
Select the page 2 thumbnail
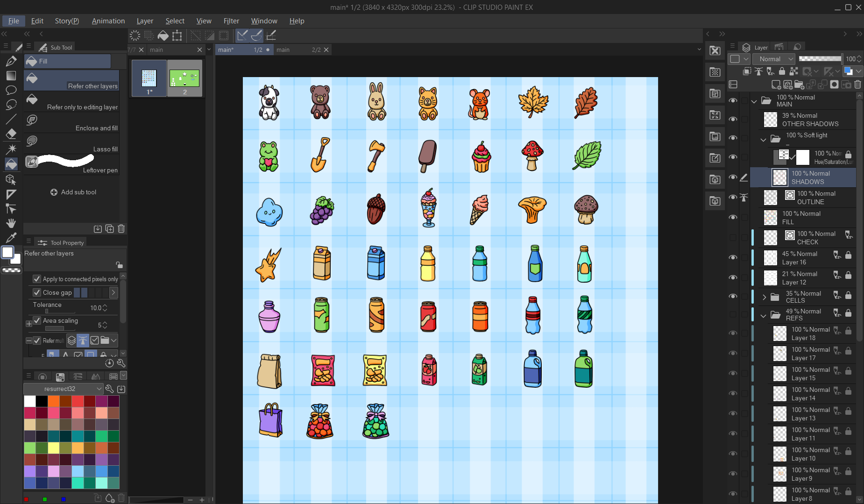184,78
